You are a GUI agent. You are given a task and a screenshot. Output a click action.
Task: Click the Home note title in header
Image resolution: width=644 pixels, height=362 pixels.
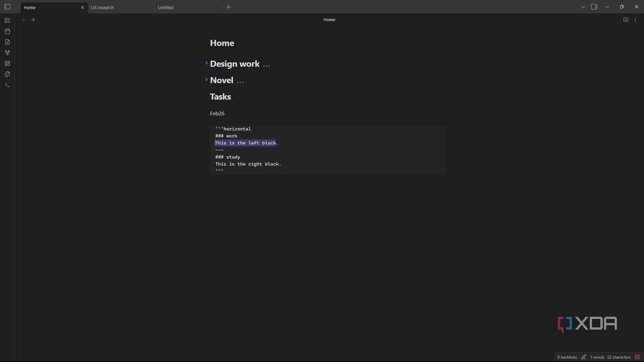coord(329,20)
